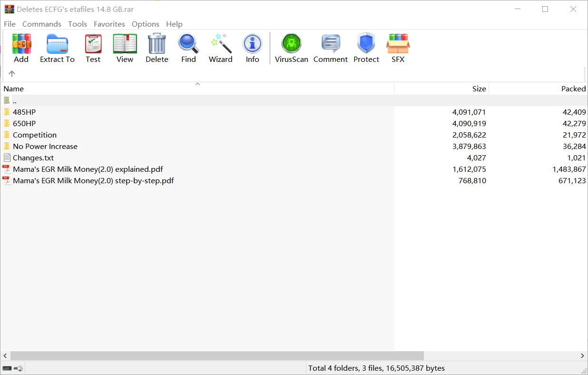588x375 pixels.
Task: Sort files by the Size column
Action: pos(479,89)
